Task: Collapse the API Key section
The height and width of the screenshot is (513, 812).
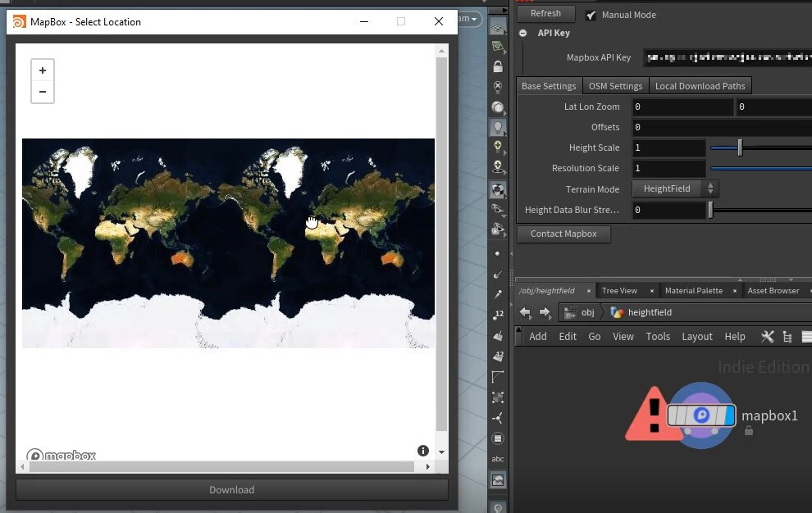Action: 522,33
